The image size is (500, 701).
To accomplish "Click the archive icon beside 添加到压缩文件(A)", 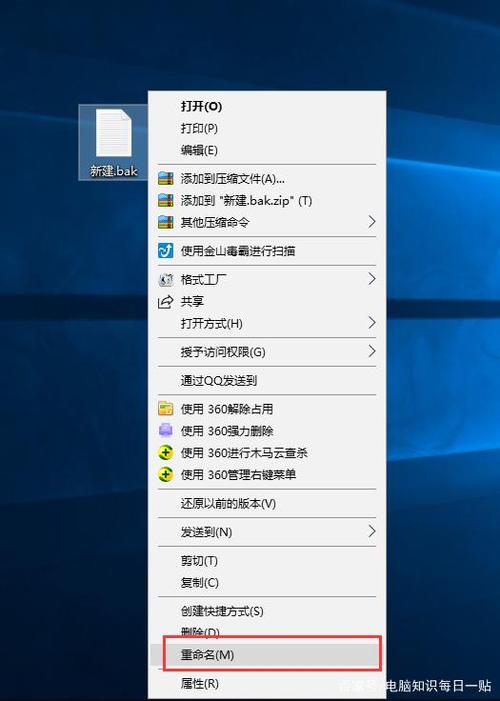I will tap(165, 178).
